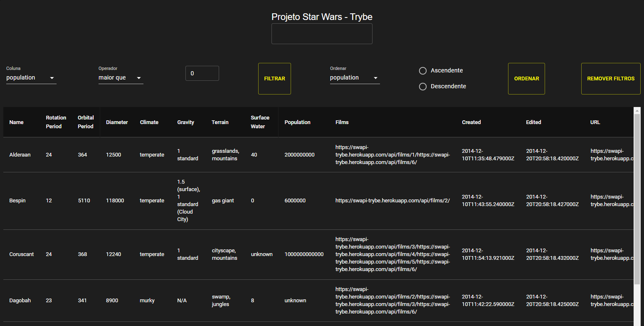Click Bespin's edited timestamp cell
Viewport: 644px width, 326px height.
click(x=552, y=201)
